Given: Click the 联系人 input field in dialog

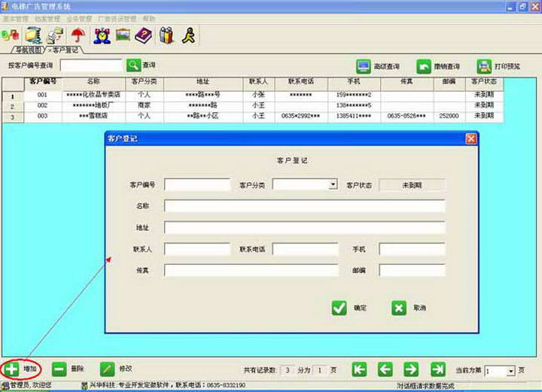Looking at the screenshot, I should point(197,249).
